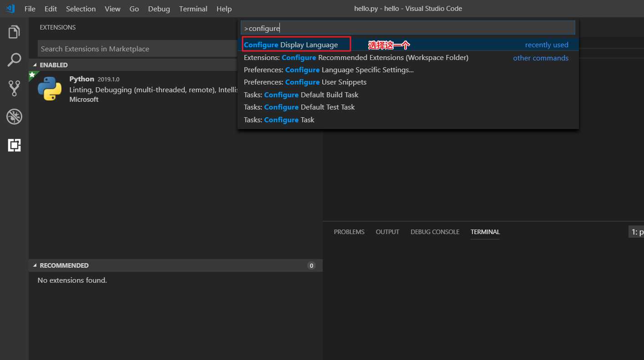Open the terminal selector dropdown
Viewport: 644px width, 360px height.
(636, 232)
